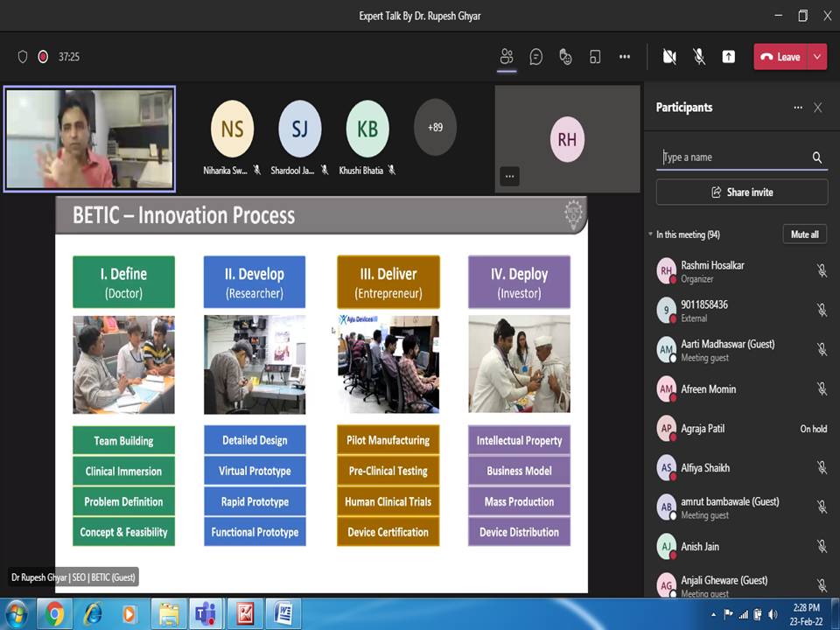The image size is (840, 630).
Task: Click the Type a name search field
Action: 734,157
